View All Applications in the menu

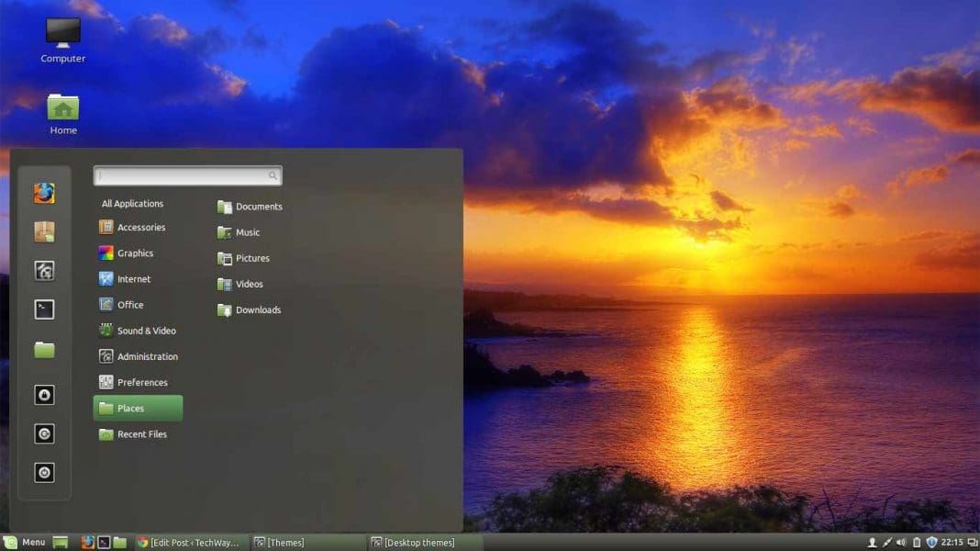132,203
